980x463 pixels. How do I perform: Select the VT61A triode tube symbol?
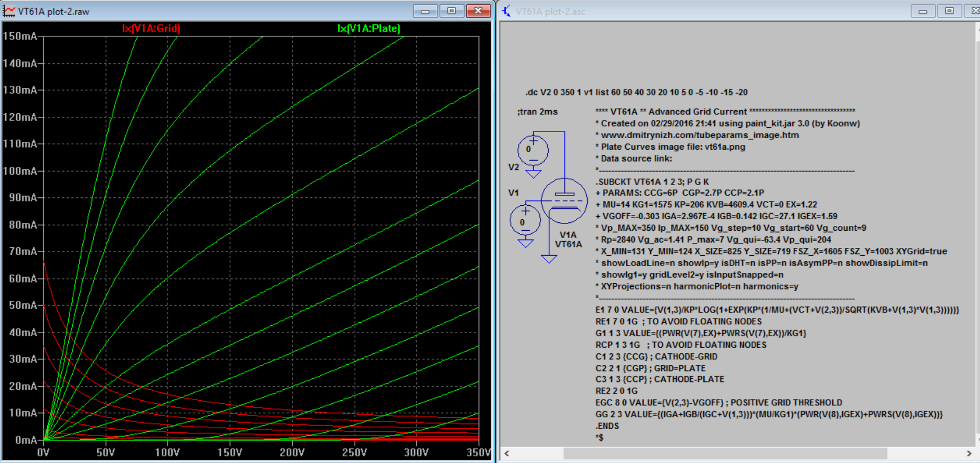(564, 201)
